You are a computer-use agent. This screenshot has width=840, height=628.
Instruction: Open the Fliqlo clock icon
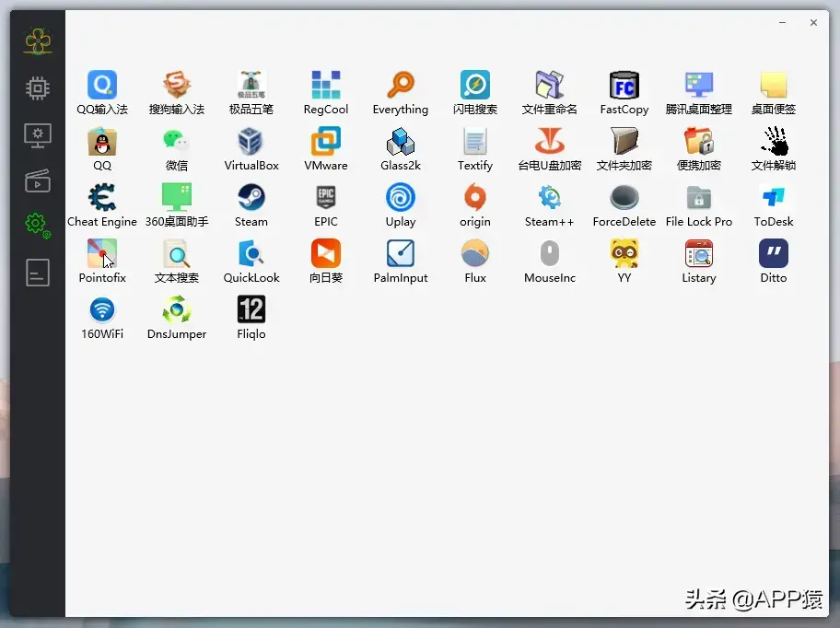251,310
